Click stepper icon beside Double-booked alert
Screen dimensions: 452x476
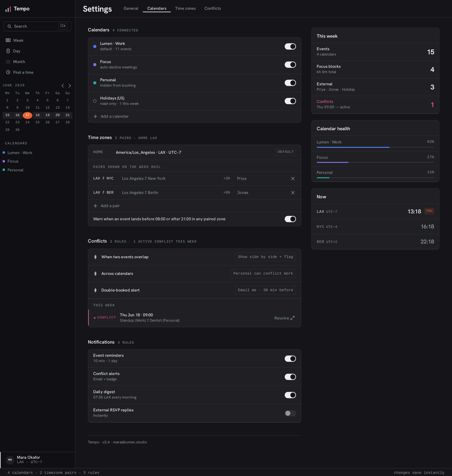tap(95, 290)
